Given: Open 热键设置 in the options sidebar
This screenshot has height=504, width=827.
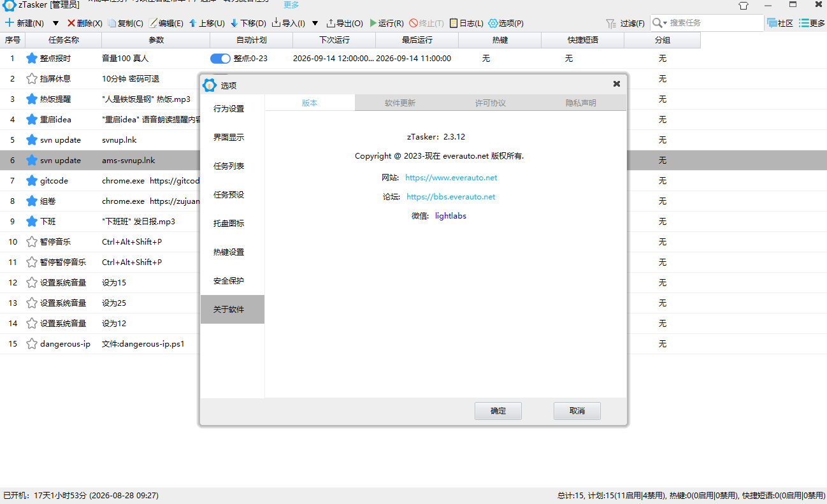Looking at the screenshot, I should coord(233,252).
